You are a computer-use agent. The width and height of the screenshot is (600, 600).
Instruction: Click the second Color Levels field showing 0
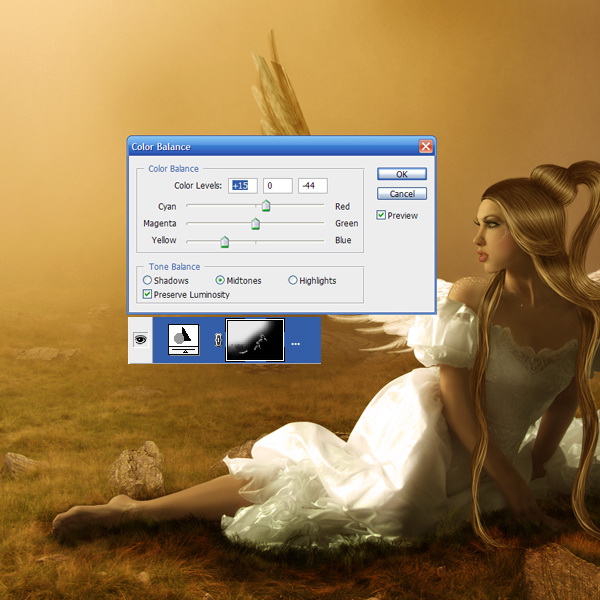(x=278, y=186)
